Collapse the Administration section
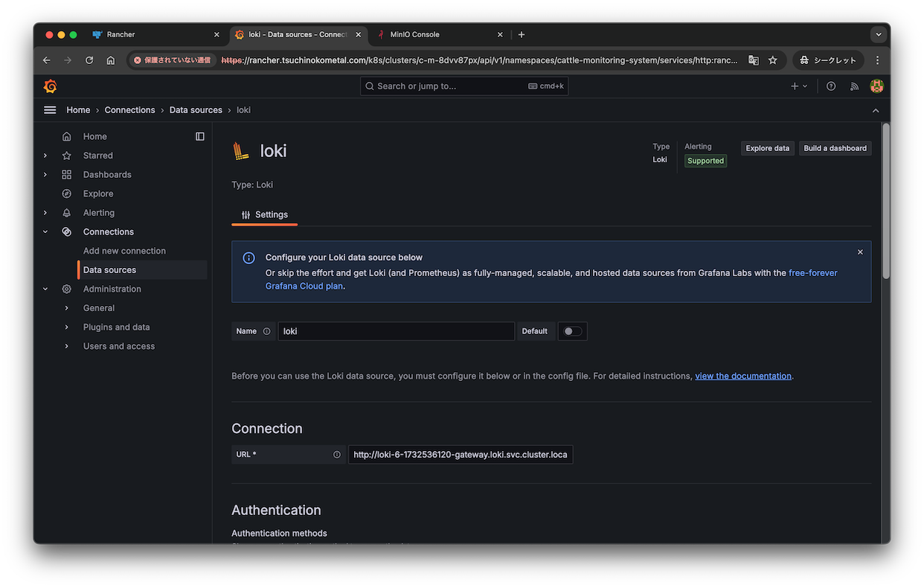Viewport: 924px width, 588px height. [45, 289]
